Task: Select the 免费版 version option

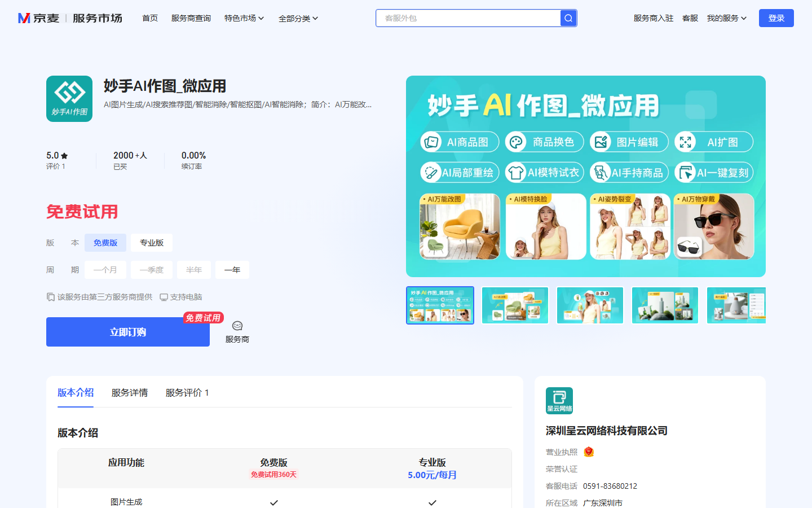Action: [x=105, y=243]
